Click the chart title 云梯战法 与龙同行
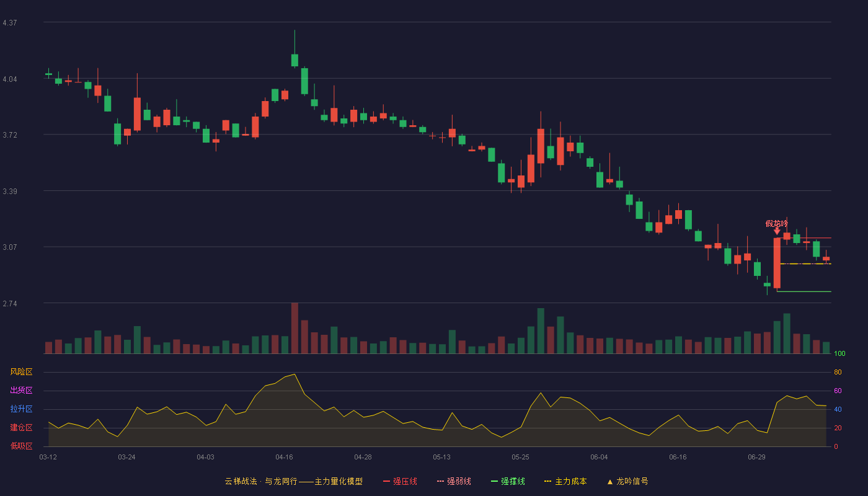The image size is (868, 496). [261, 481]
